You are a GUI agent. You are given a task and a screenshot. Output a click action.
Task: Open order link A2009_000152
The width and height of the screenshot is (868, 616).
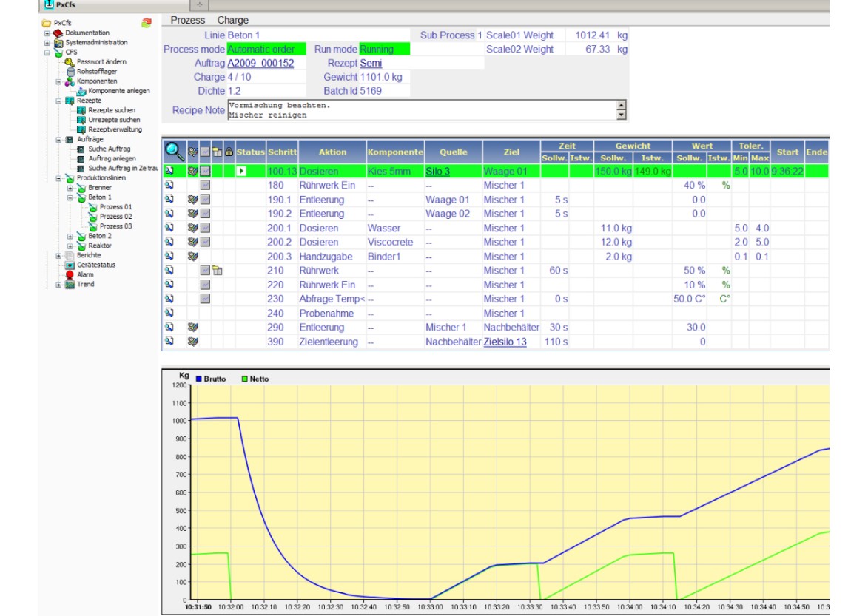(x=260, y=64)
